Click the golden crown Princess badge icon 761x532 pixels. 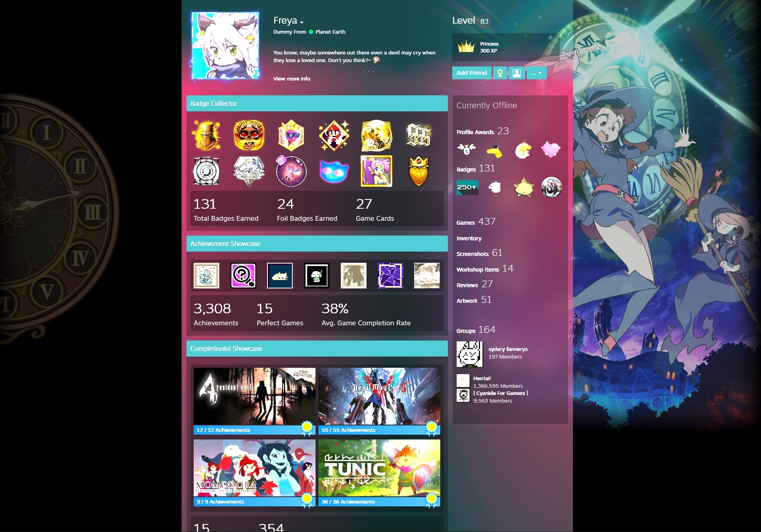tap(466, 47)
